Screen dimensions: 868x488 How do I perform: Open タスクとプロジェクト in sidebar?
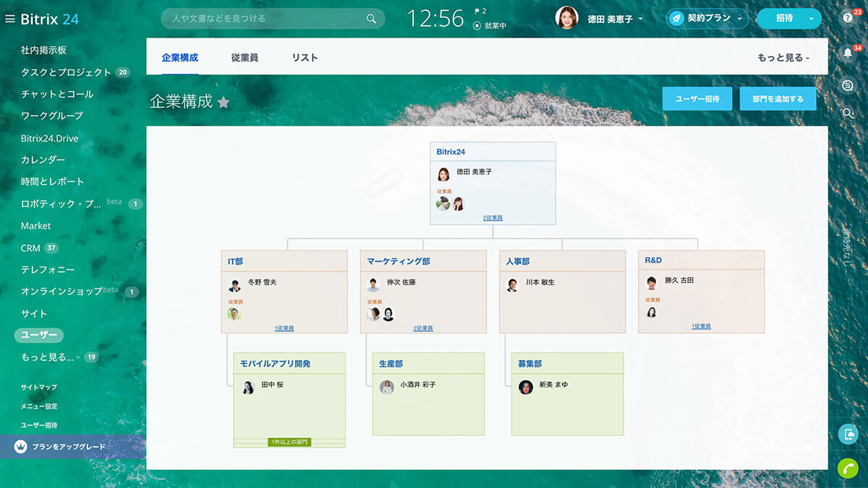[x=66, y=72]
